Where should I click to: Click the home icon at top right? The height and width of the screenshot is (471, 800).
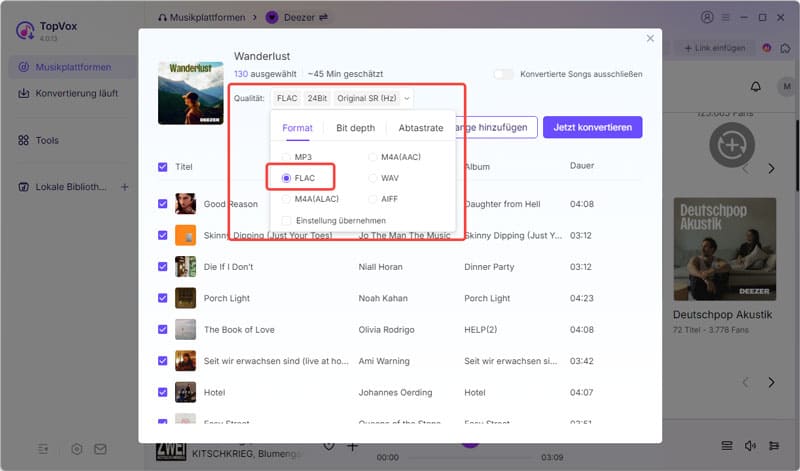(x=785, y=48)
